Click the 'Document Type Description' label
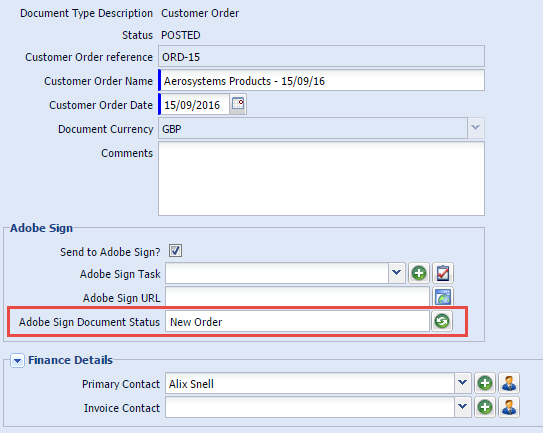 (x=86, y=13)
